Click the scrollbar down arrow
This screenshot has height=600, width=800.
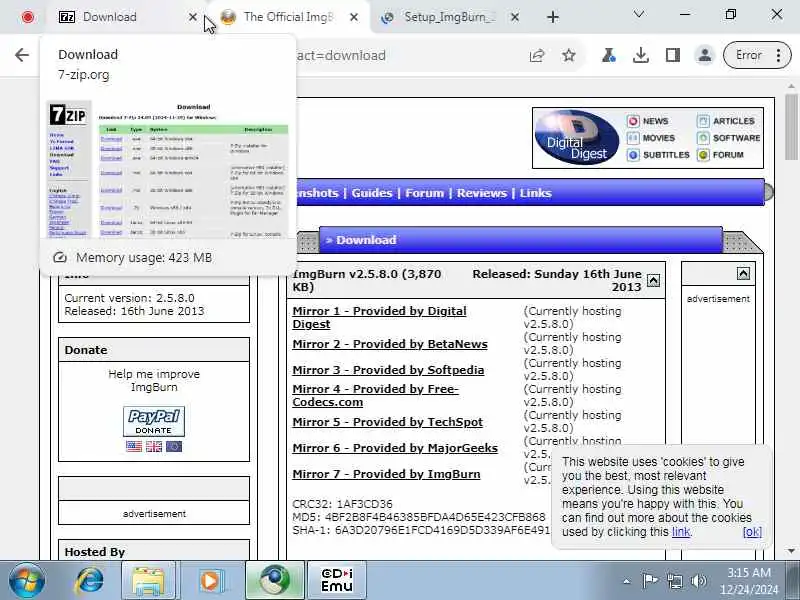pyautogui.click(x=791, y=551)
